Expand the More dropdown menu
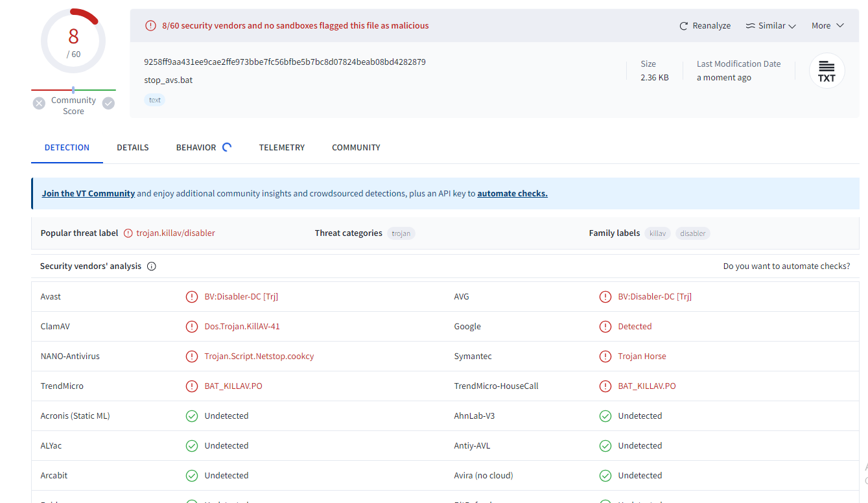Screen dimensions: 868x503 pyautogui.click(x=828, y=26)
